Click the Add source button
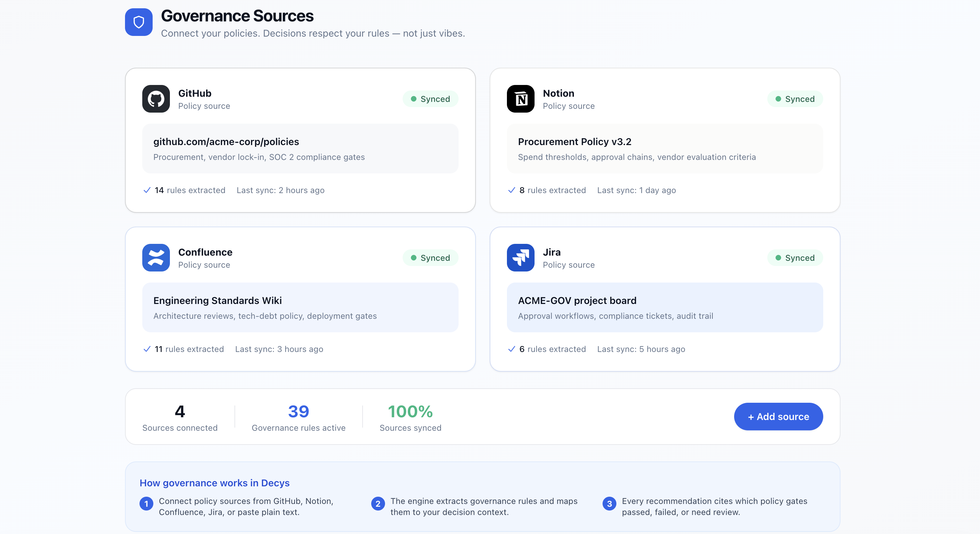Screen dimensions: 980x534 (778, 417)
